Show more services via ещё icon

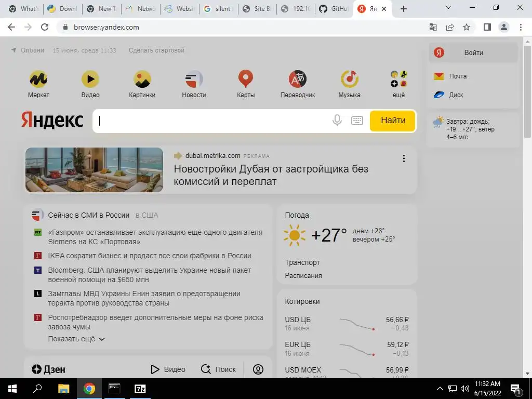(x=398, y=79)
